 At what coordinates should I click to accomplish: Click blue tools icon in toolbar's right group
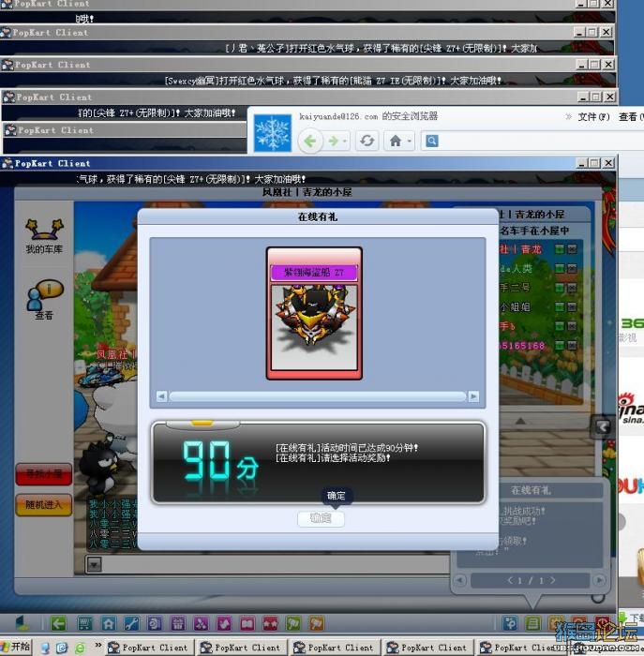coord(510,624)
